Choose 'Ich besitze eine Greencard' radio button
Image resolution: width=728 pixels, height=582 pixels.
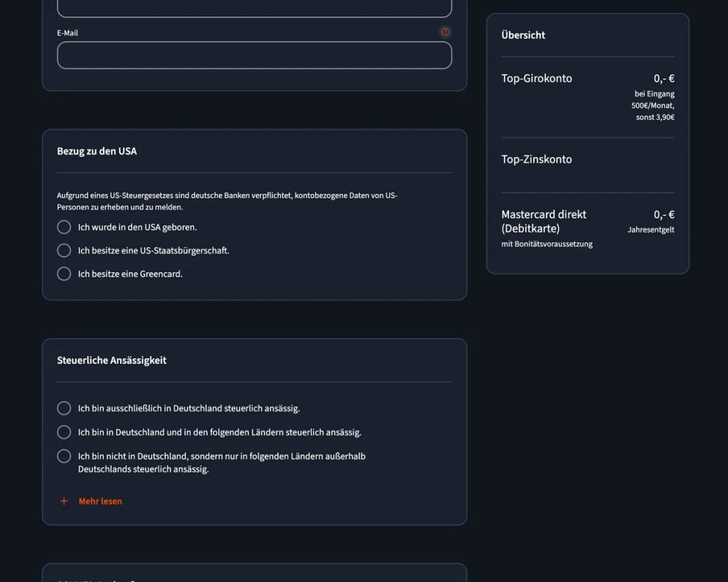64,274
